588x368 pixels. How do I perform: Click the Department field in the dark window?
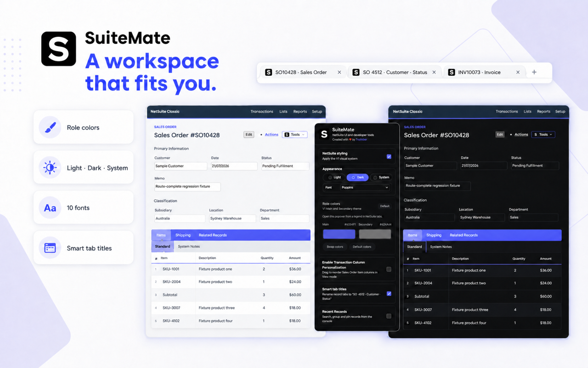coord(534,218)
